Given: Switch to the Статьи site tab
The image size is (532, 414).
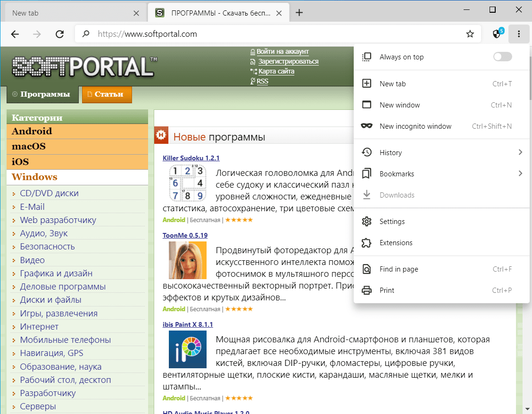Looking at the screenshot, I should point(107,94).
